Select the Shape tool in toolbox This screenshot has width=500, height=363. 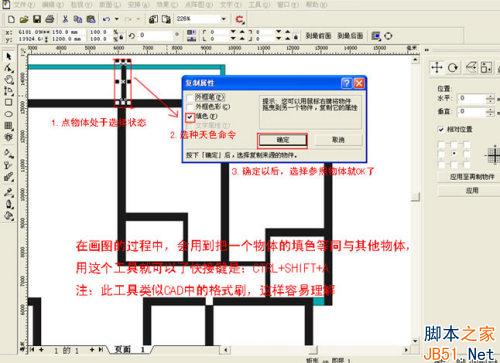click(9, 68)
